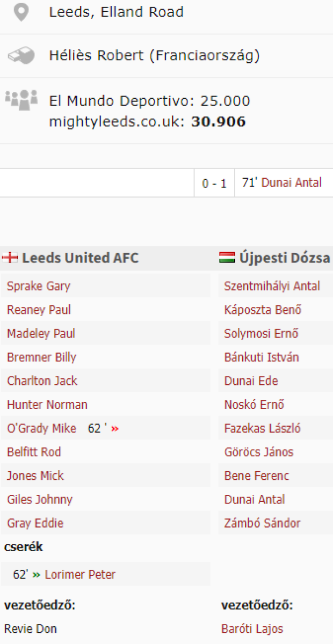Open substitute Lorimer Peter's profile

click(80, 575)
